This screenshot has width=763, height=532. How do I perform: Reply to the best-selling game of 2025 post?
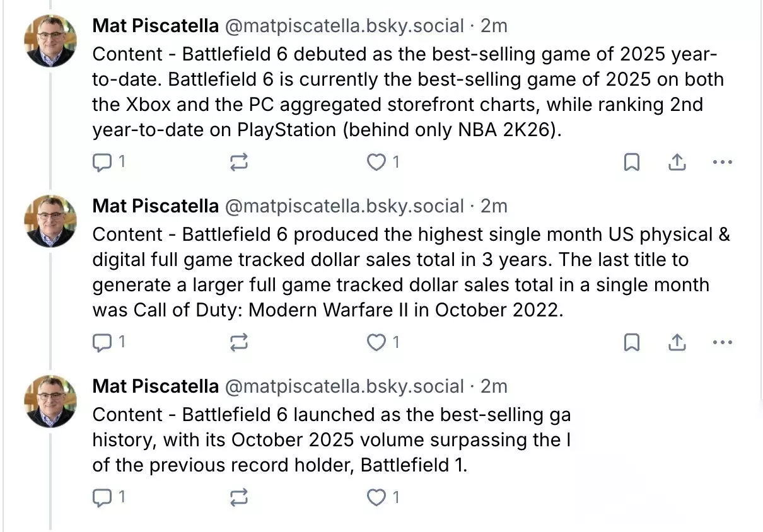[x=102, y=163]
